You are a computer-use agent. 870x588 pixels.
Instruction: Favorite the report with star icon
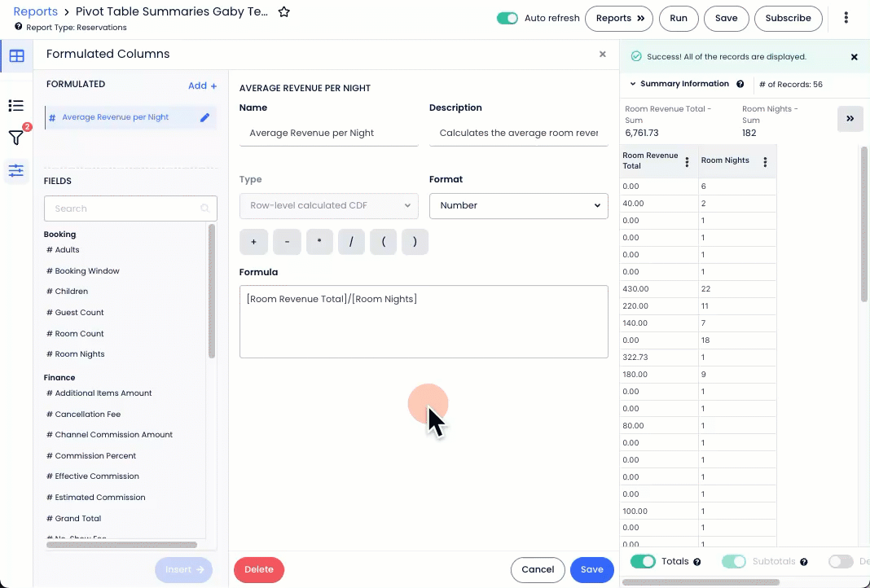tap(284, 11)
